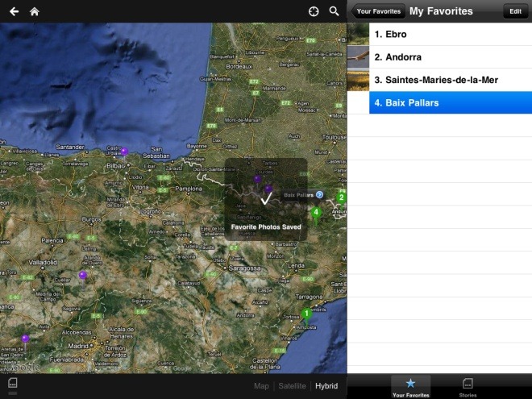Switch to Hybrid view mode
Viewport: 532px width, 399px height.
pyautogui.click(x=326, y=386)
